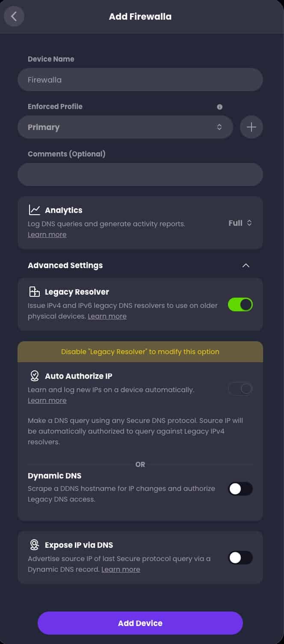Enable the Dynamic DNS toggle
284x644 pixels.
click(240, 489)
